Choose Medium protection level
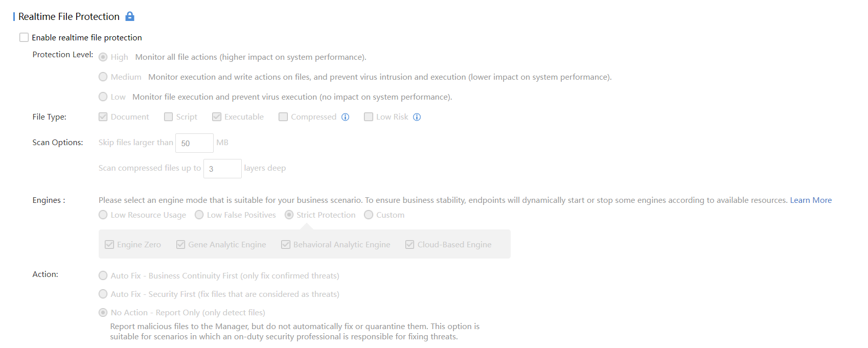Screen dimensions: 868x348 pos(103,77)
